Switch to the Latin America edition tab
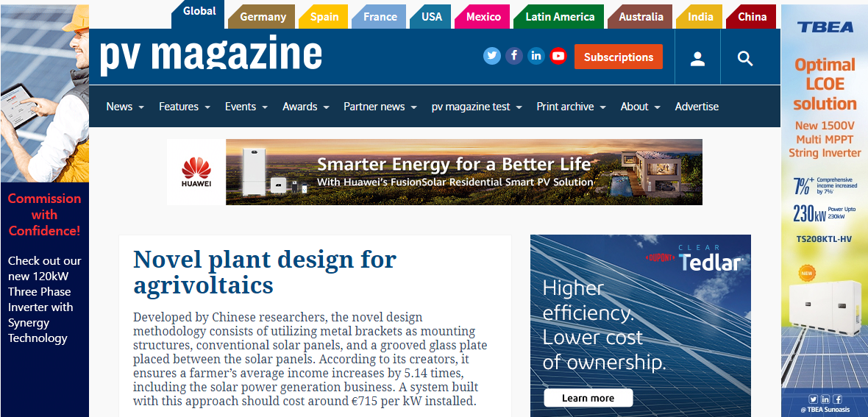The width and height of the screenshot is (868, 417). tap(560, 17)
